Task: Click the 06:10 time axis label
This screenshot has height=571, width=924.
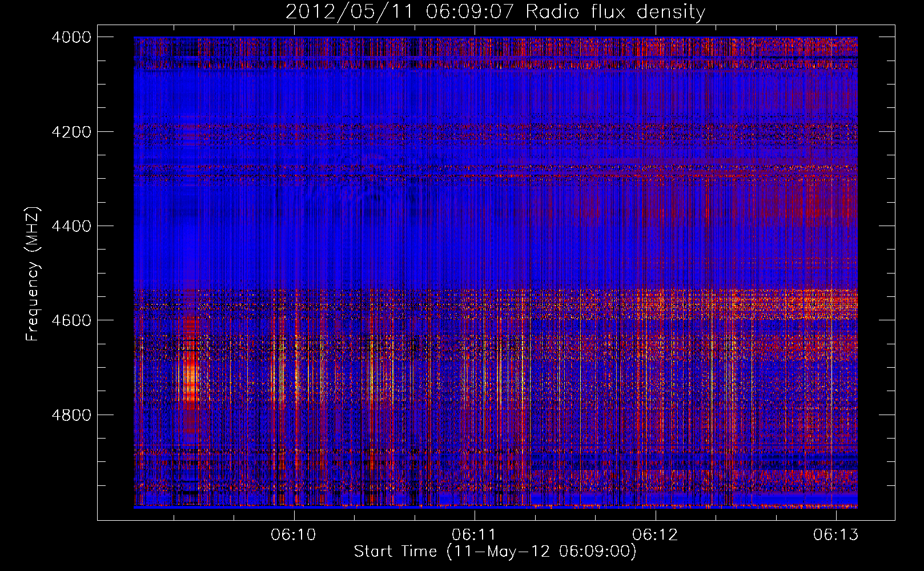Action: (294, 534)
